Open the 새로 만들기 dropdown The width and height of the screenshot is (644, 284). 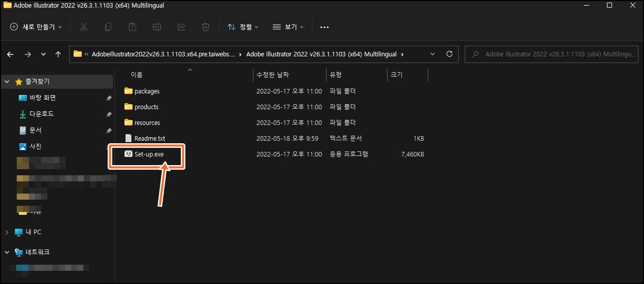tap(36, 27)
